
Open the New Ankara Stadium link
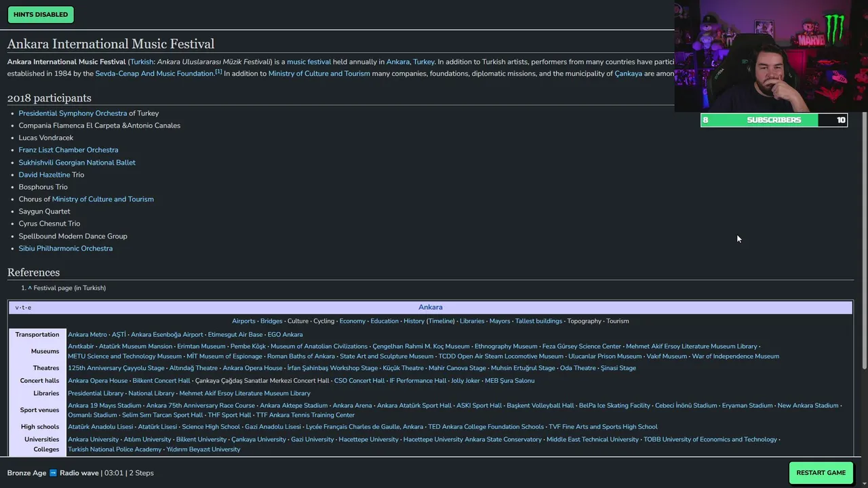click(x=808, y=406)
